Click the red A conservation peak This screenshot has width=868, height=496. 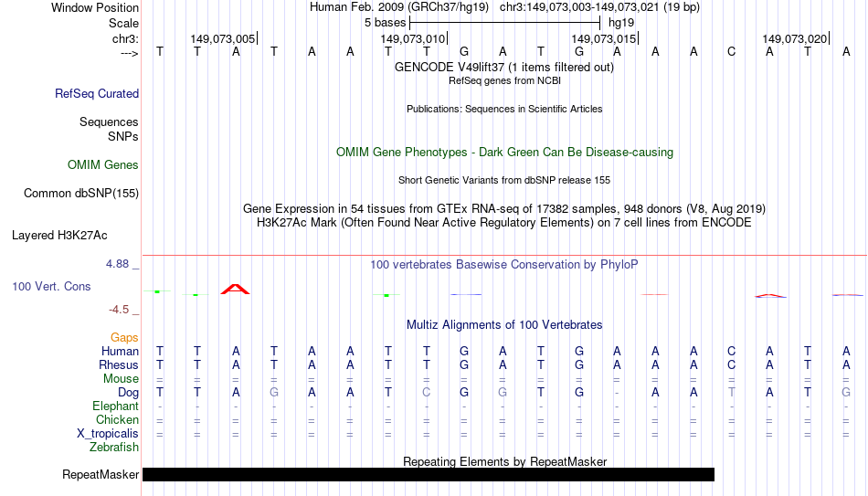coord(235,289)
